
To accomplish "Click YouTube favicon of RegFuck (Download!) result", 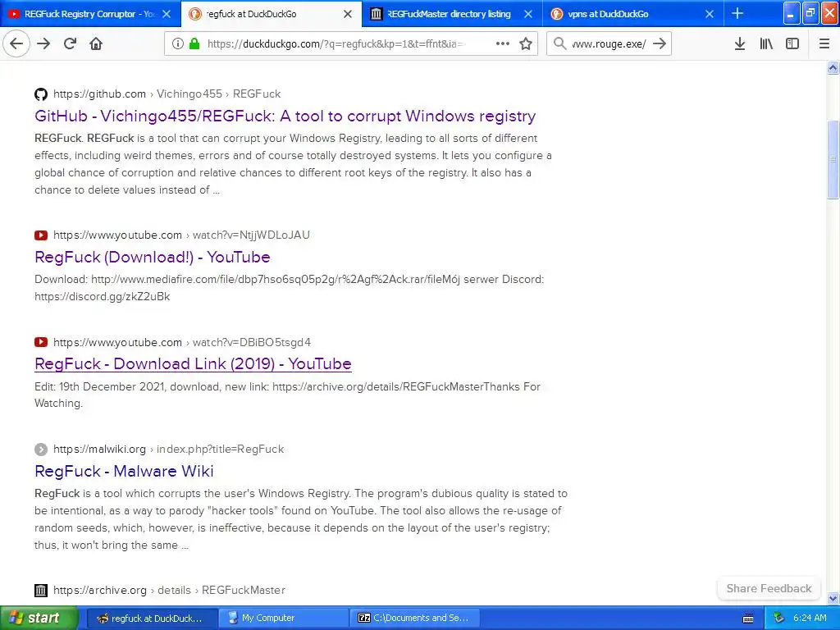I will coord(41,235).
